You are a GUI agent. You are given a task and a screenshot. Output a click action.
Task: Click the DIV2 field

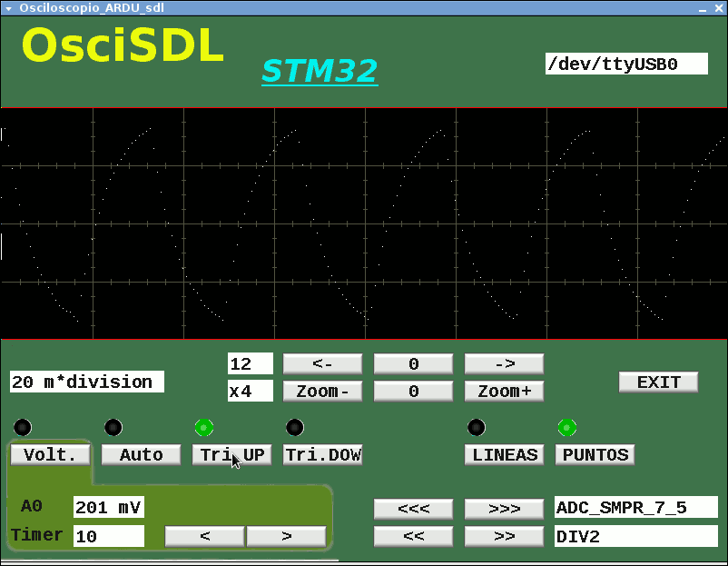pyautogui.click(x=636, y=536)
